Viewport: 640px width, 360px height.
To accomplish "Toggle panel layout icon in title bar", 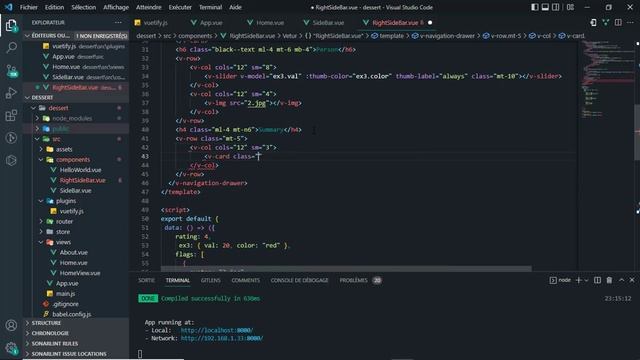I will click(x=545, y=7).
